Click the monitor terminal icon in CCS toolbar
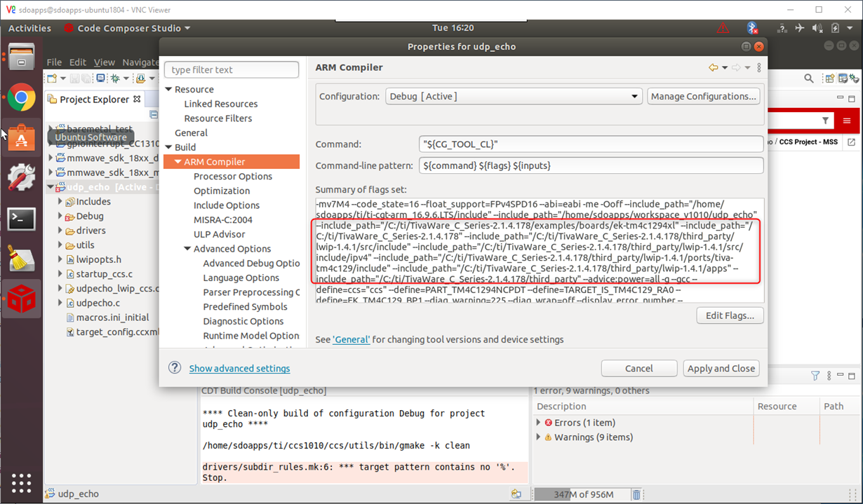Screen dimensions: 863x504 click(x=101, y=79)
